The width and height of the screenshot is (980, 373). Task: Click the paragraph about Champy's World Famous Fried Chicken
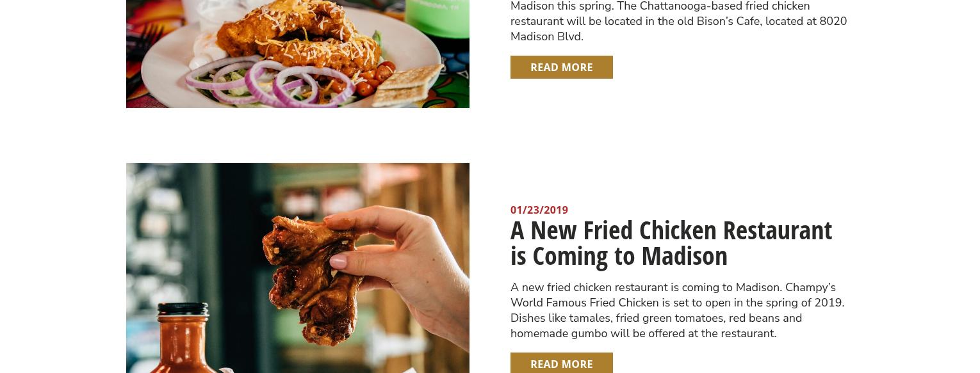[678, 310]
